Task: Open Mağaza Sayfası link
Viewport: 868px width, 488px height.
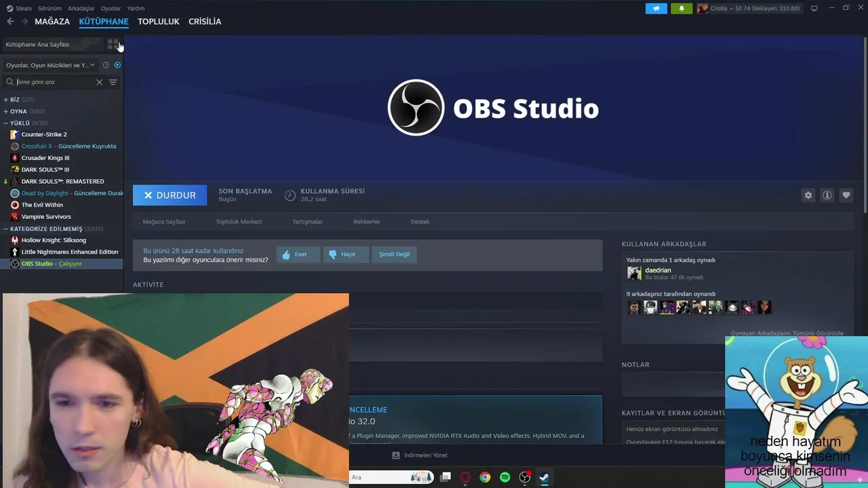Action: coord(163,222)
